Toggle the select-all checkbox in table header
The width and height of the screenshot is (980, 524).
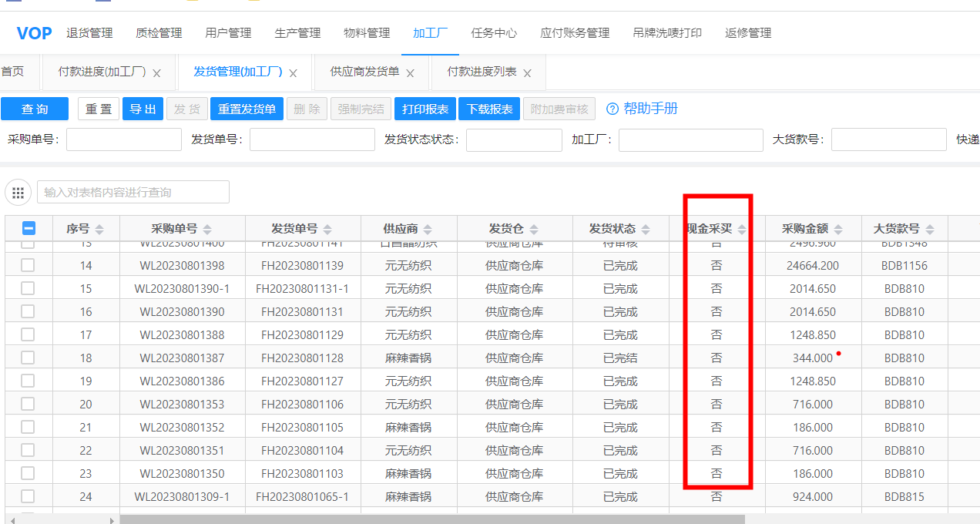[28, 228]
